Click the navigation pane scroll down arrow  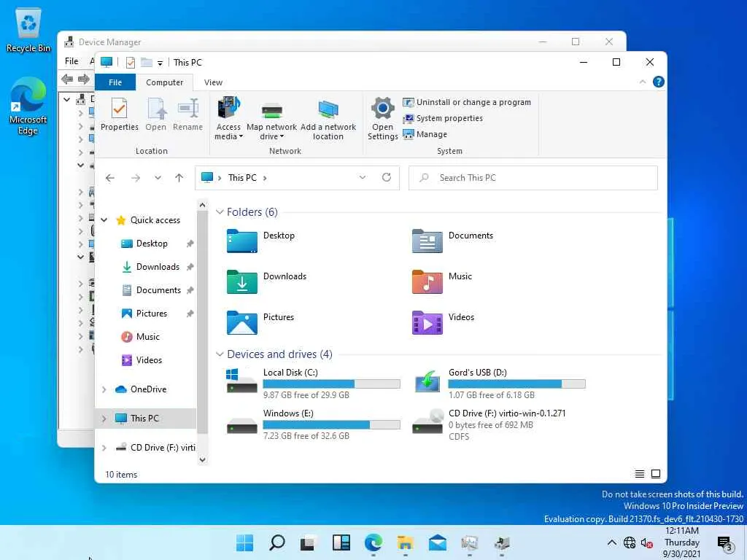(x=203, y=459)
